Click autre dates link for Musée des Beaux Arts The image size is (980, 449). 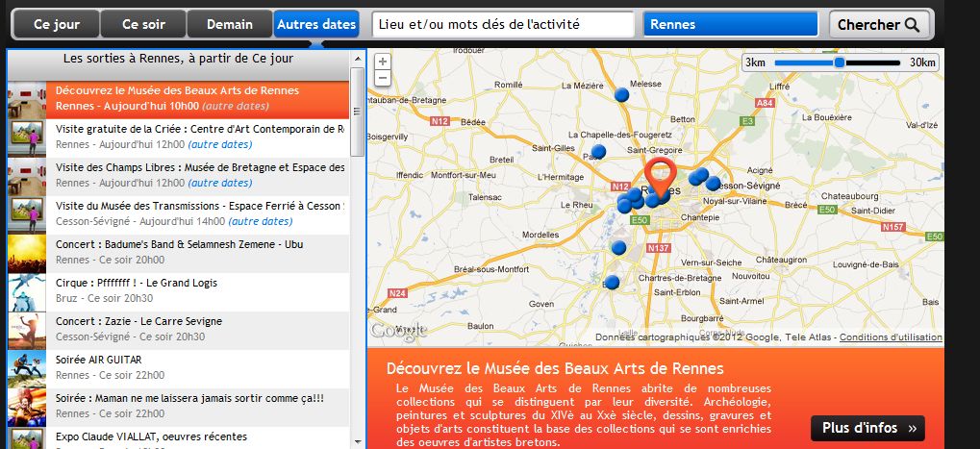(236, 106)
